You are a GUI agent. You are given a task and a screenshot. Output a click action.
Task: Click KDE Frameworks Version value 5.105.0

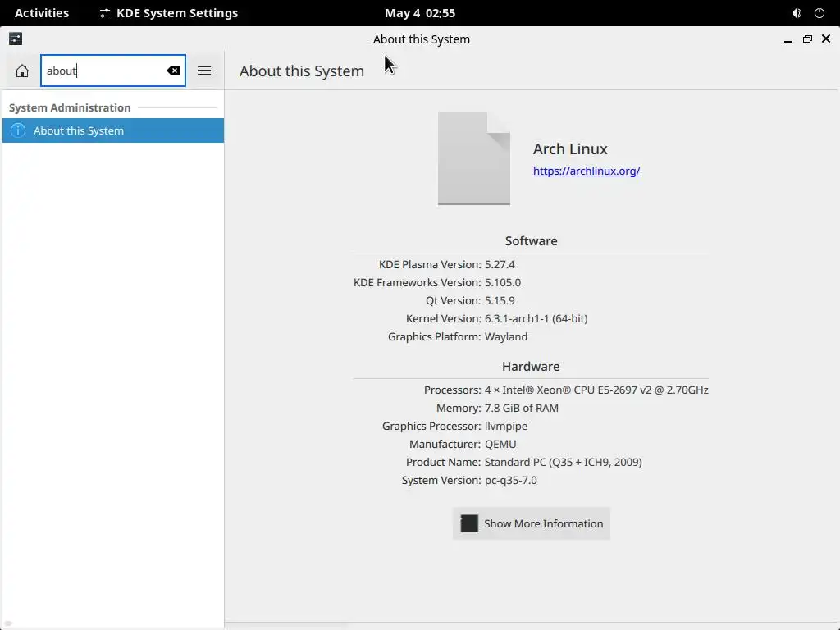coord(503,282)
